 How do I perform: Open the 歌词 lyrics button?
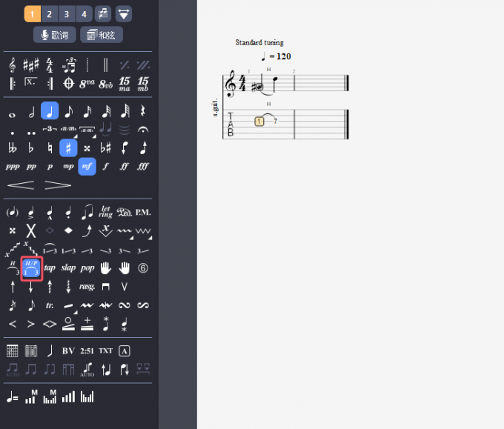click(54, 35)
